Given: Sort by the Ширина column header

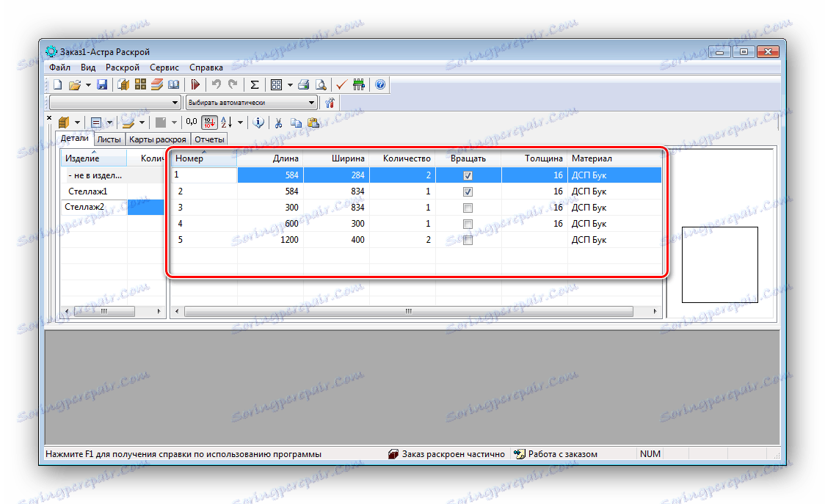Looking at the screenshot, I should tap(337, 158).
